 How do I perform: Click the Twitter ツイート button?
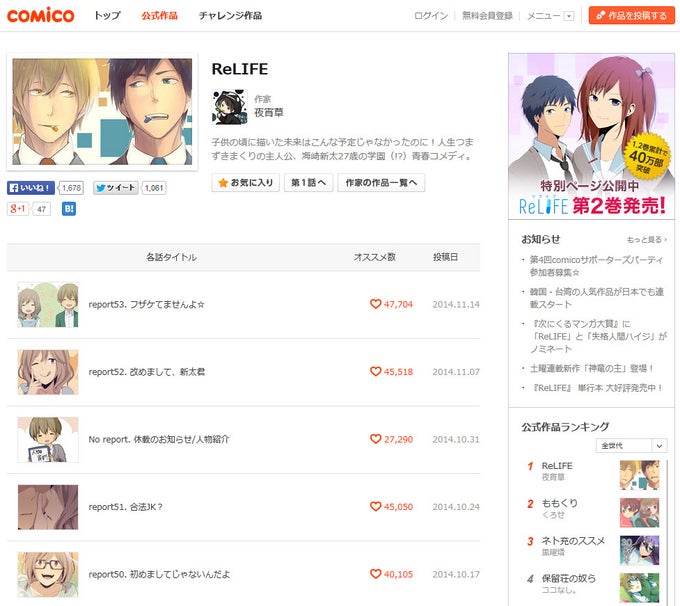(x=116, y=188)
